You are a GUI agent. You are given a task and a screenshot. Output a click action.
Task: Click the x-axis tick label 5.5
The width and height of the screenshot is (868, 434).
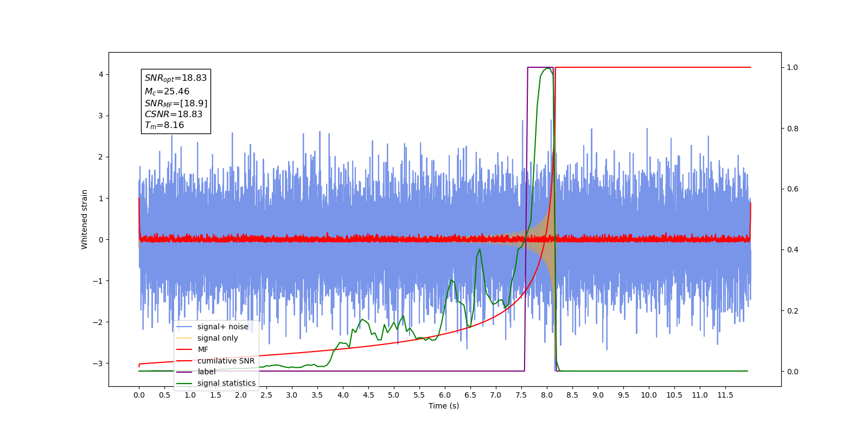coord(419,395)
